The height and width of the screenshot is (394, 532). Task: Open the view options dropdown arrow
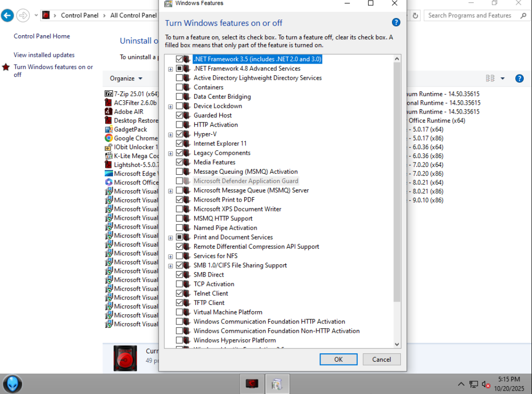[x=503, y=78]
